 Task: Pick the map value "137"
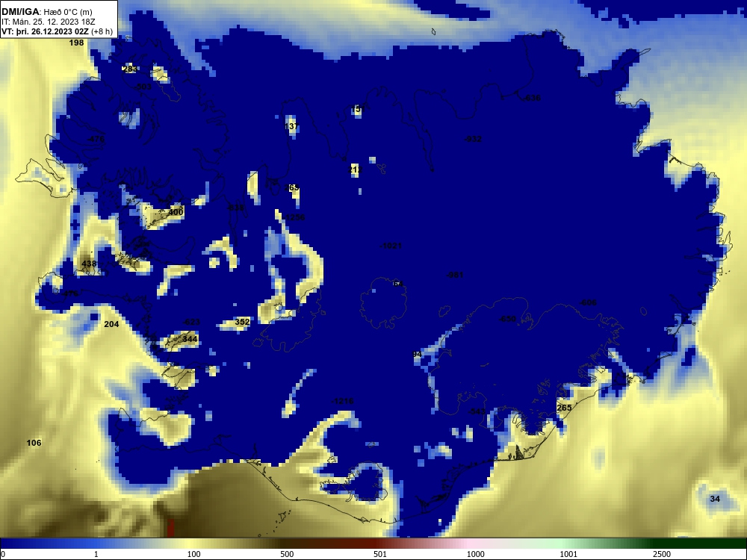[x=291, y=126]
